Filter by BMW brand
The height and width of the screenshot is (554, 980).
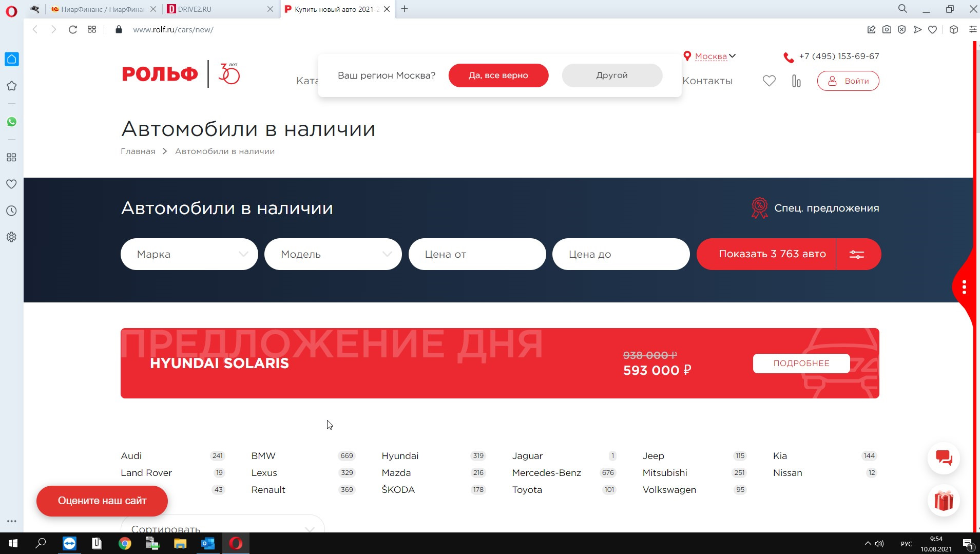coord(263,456)
